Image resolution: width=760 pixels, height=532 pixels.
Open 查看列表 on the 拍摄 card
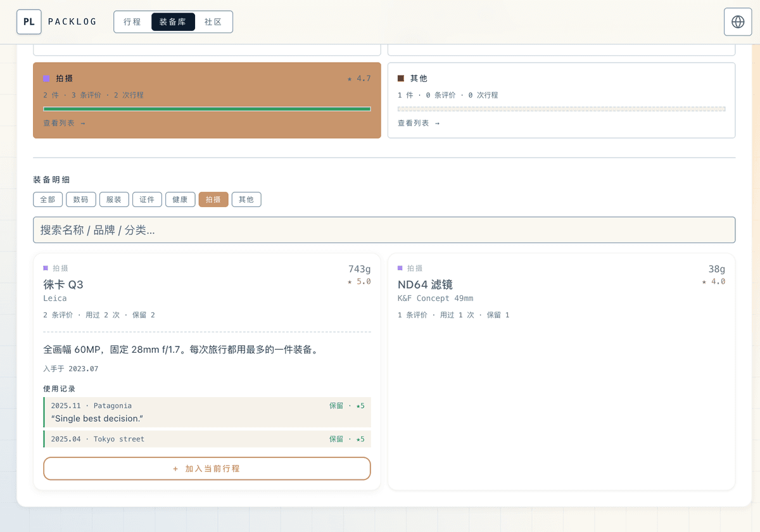pos(64,123)
